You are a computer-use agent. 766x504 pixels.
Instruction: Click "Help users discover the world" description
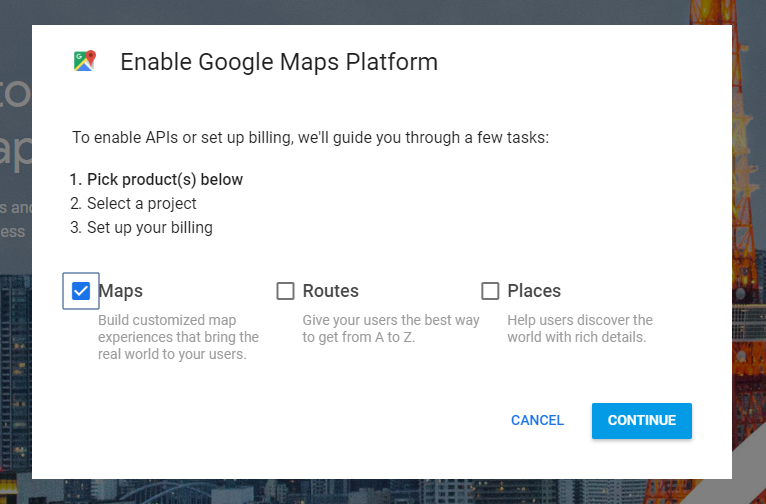tap(580, 329)
